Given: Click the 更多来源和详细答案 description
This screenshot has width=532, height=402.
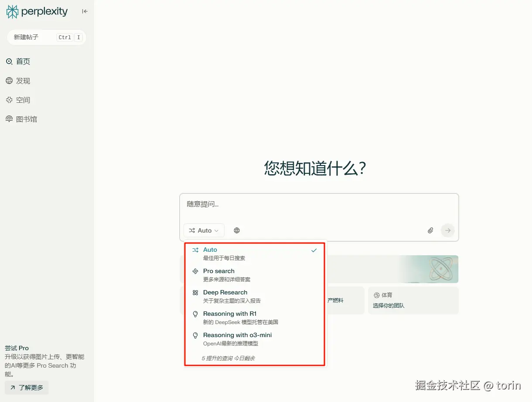Looking at the screenshot, I should [x=227, y=280].
